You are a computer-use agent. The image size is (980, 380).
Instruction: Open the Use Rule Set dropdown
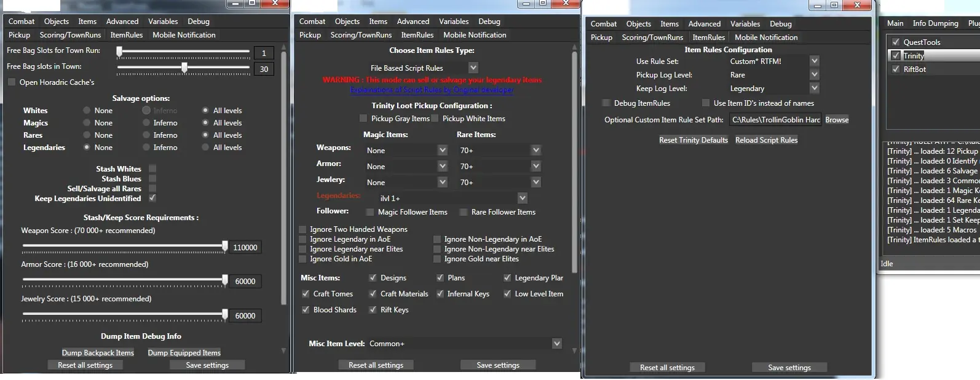click(x=814, y=61)
